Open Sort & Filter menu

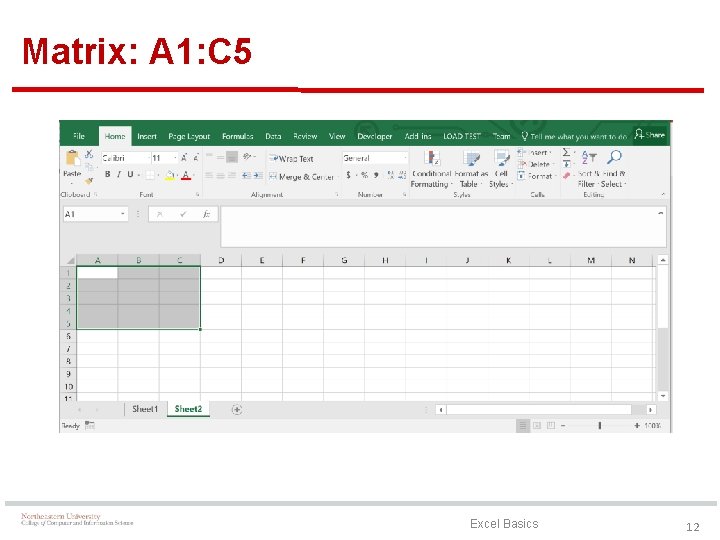pos(589,168)
